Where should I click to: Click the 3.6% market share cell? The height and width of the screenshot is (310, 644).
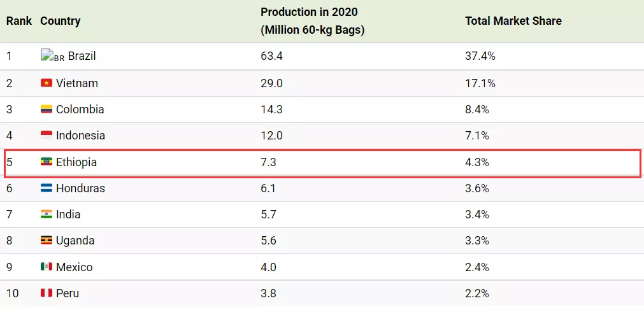(477, 188)
